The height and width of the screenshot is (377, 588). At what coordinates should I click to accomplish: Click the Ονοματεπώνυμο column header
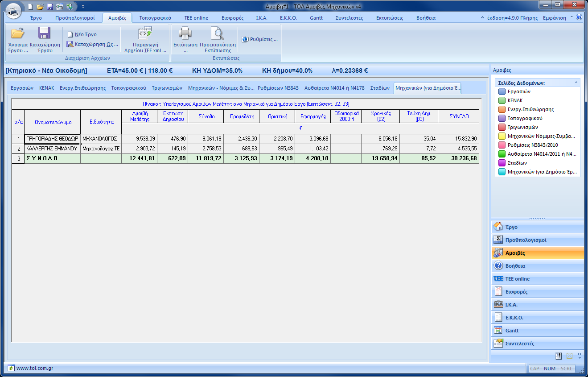(53, 122)
